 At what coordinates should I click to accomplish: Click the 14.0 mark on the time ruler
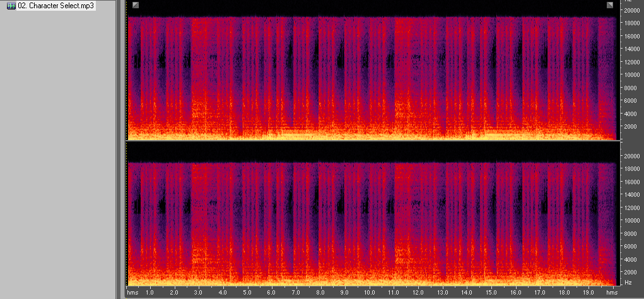465,293
